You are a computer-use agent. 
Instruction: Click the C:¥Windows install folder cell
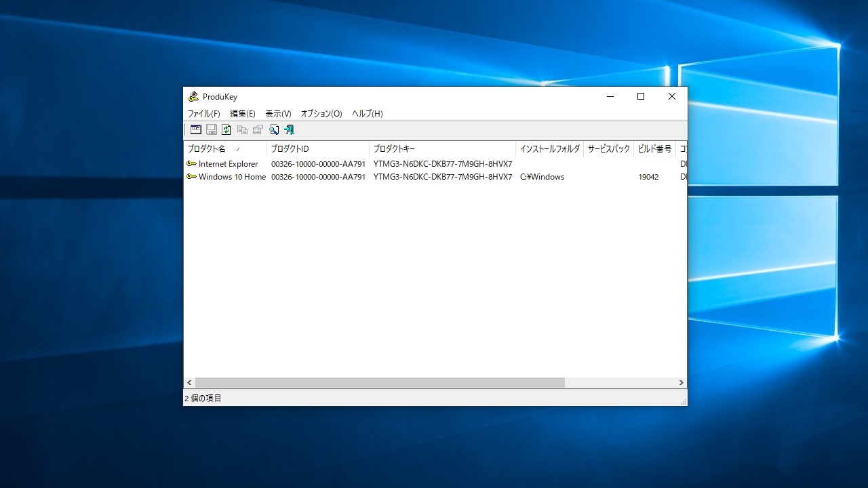point(542,177)
